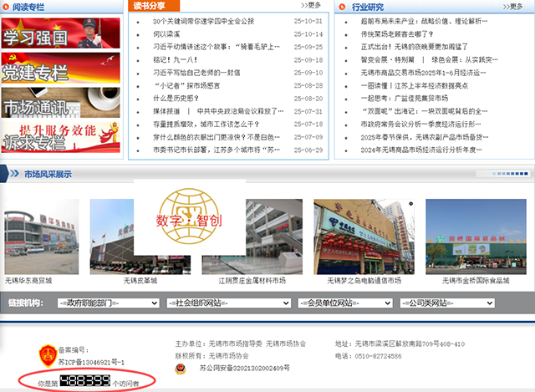Image resolution: width=535 pixels, height=392 pixels.
Task: Open the 社会组织网站 dropdown list
Action: (227, 303)
